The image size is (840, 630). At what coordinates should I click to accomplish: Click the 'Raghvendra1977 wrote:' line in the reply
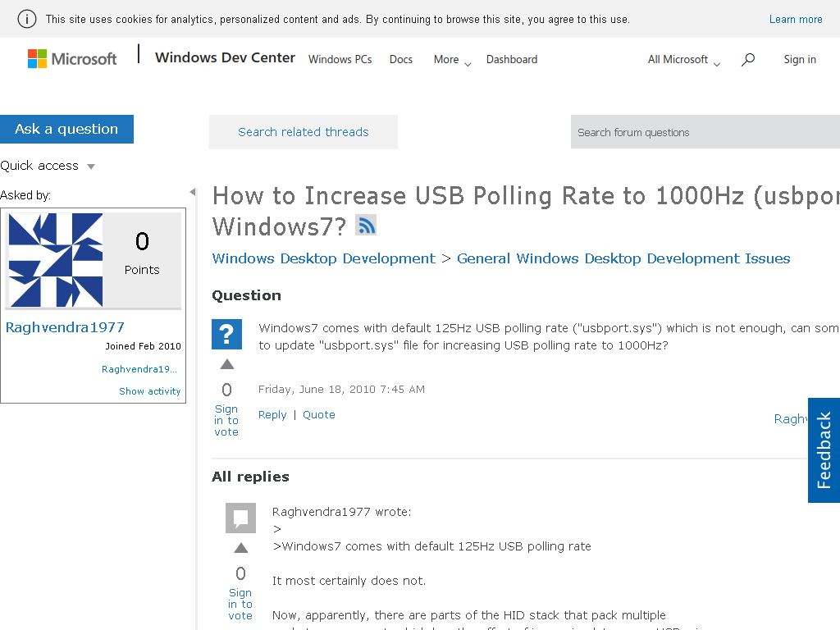pyautogui.click(x=342, y=512)
